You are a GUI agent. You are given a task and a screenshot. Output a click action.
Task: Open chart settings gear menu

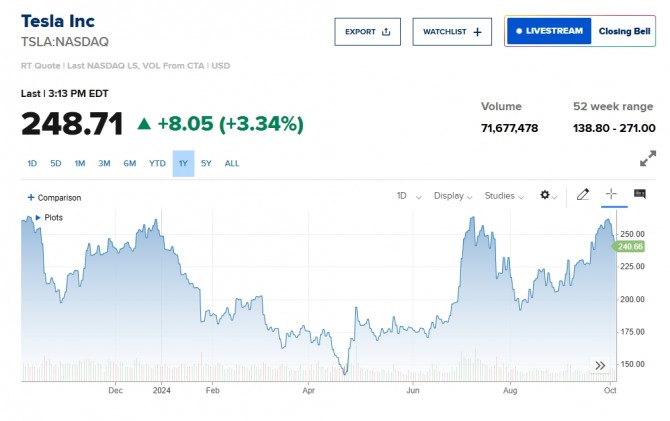tap(548, 195)
